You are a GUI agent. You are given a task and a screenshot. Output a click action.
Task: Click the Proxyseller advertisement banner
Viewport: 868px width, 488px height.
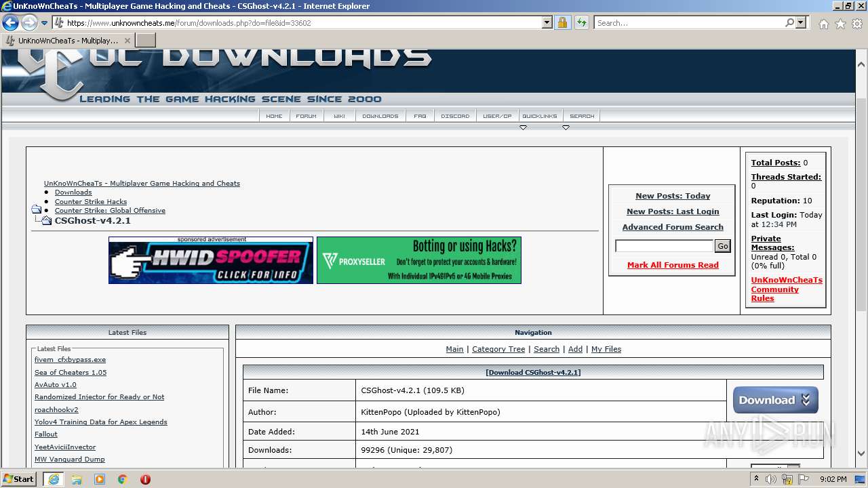(x=419, y=260)
